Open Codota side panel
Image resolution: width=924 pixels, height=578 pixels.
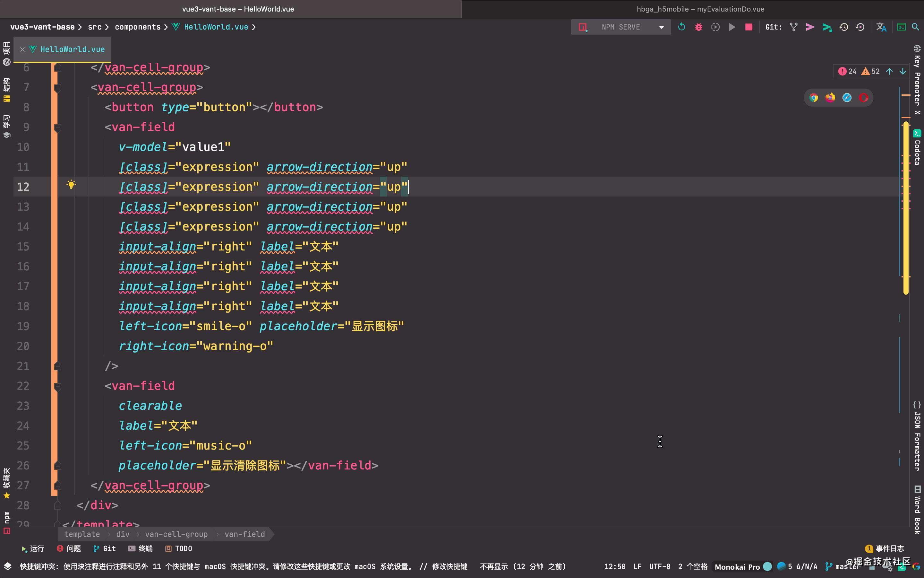click(x=917, y=147)
